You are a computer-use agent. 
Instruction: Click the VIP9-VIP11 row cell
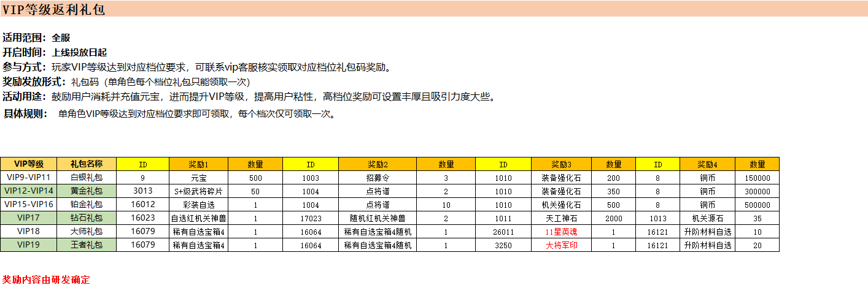point(29,178)
